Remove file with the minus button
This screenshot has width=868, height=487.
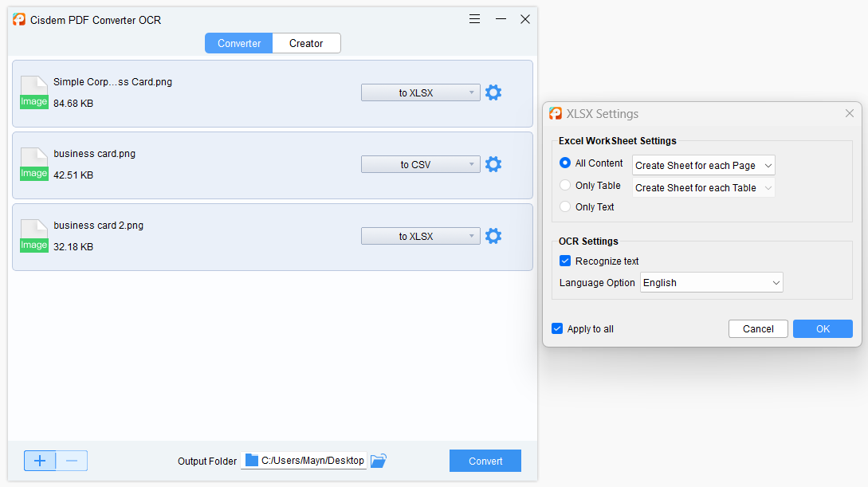(x=72, y=461)
